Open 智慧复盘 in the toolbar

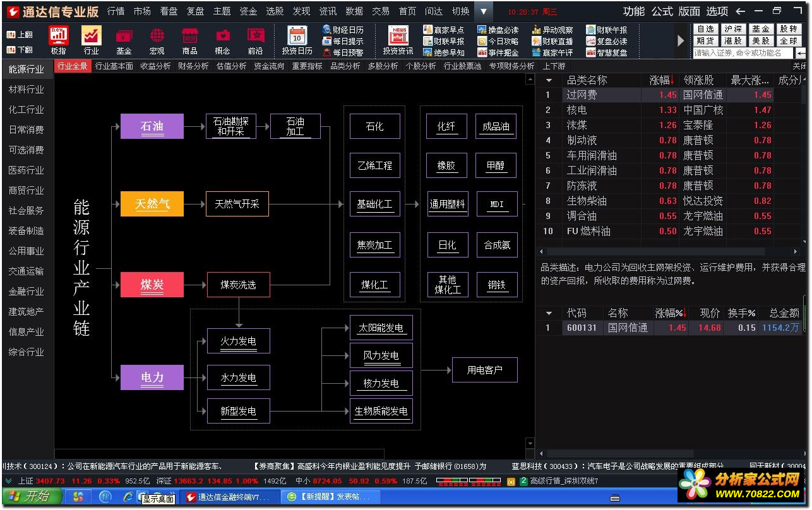click(607, 52)
